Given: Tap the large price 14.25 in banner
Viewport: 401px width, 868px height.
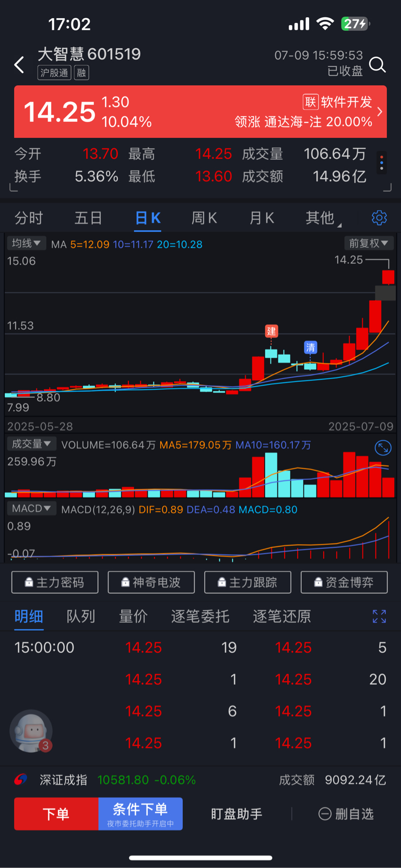Looking at the screenshot, I should click(60, 112).
